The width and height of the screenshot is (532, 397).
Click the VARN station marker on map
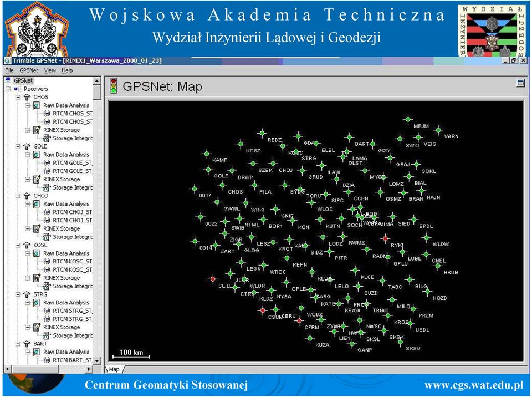coord(438,130)
